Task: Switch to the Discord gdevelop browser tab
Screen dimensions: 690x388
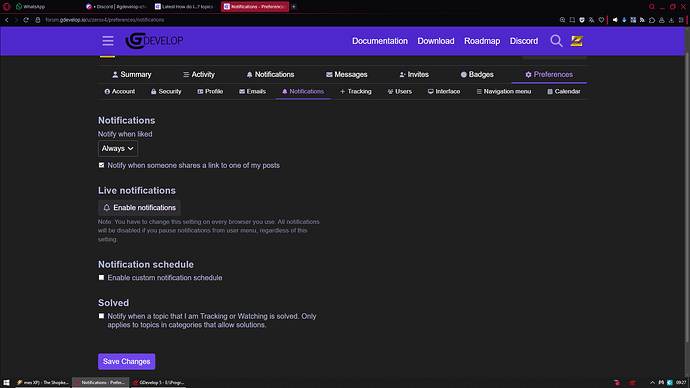Action: (117, 7)
